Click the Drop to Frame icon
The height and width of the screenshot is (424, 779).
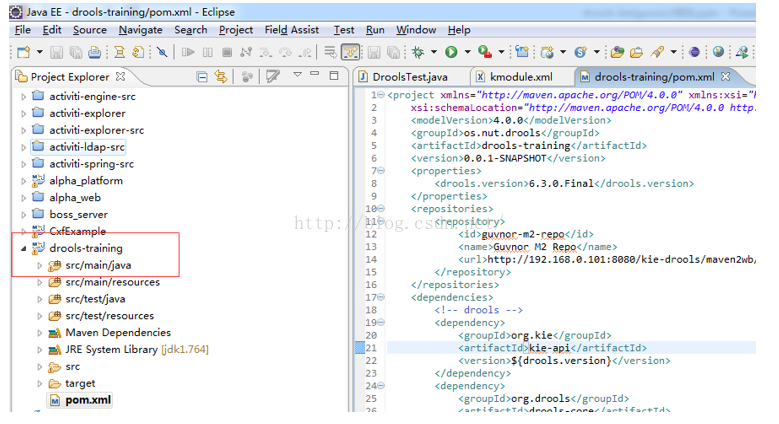pyautogui.click(x=330, y=52)
